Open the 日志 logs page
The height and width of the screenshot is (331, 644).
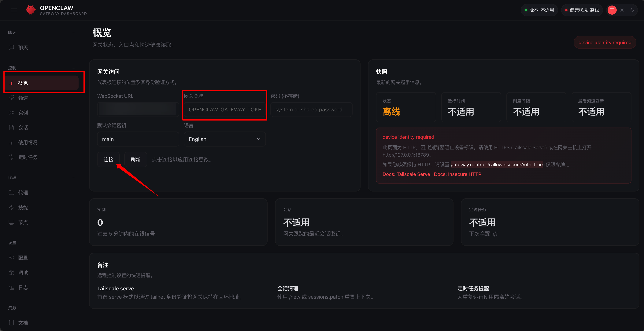pos(23,287)
